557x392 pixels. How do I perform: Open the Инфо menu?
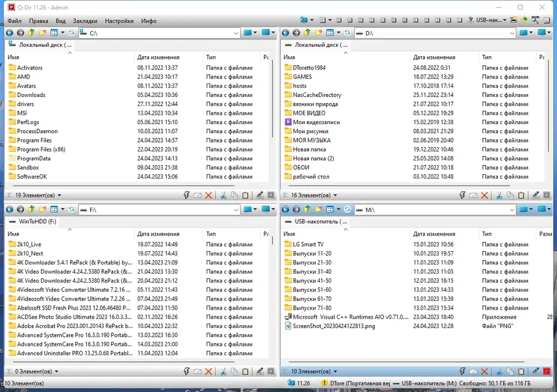point(149,21)
